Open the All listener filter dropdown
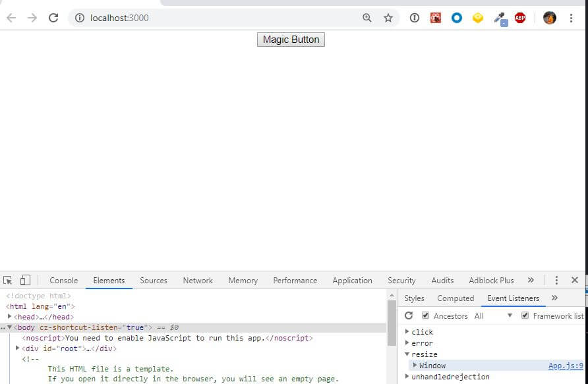 pos(493,315)
